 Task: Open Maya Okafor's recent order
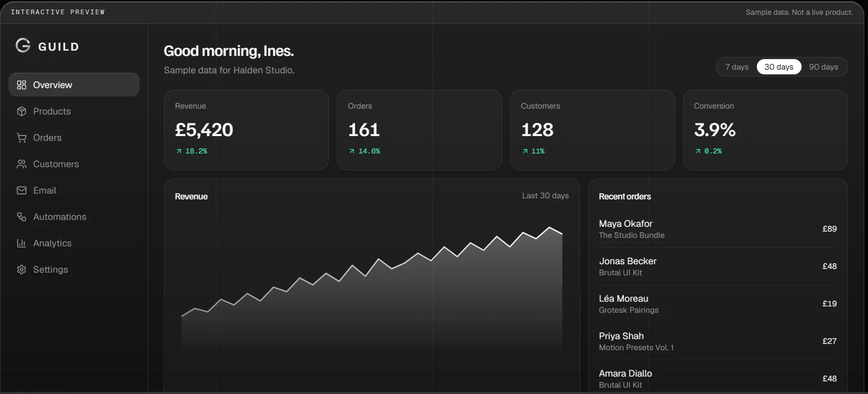click(x=718, y=229)
